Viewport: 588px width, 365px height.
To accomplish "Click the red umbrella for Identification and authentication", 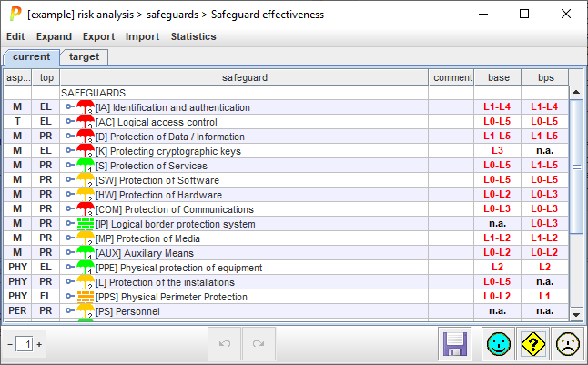I will coord(86,107).
